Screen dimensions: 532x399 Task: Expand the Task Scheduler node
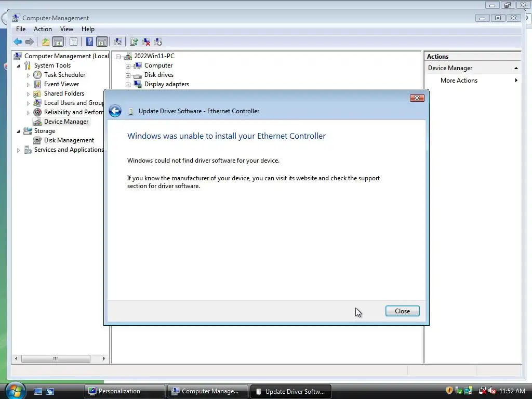coord(28,75)
